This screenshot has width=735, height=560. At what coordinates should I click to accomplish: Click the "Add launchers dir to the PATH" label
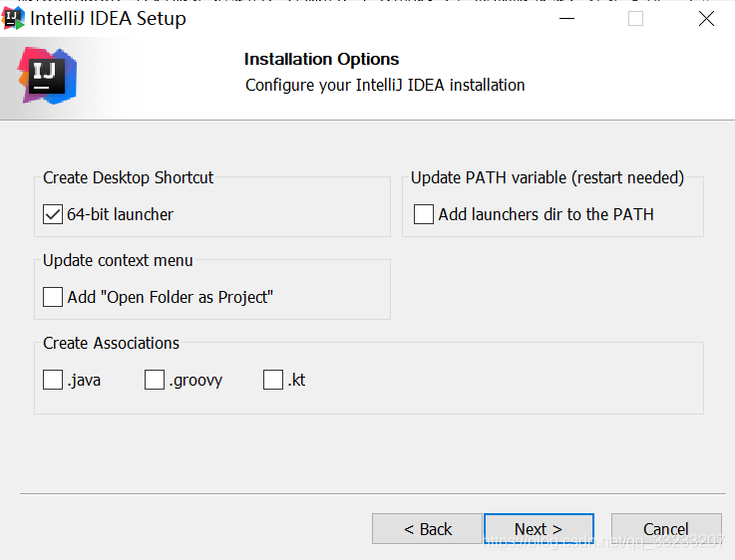[x=546, y=214]
